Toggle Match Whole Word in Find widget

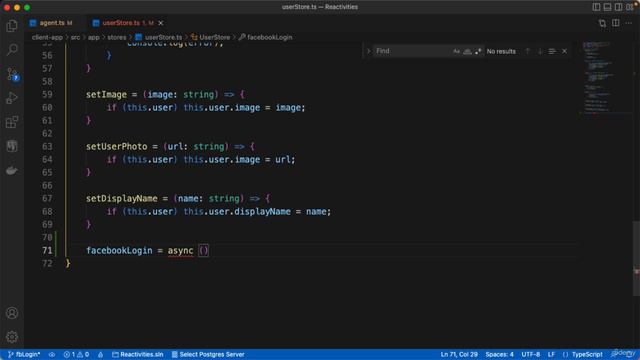467,51
